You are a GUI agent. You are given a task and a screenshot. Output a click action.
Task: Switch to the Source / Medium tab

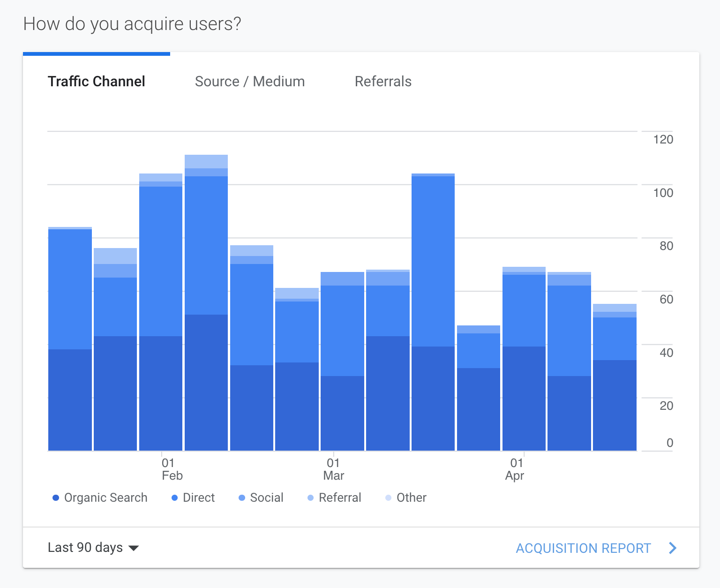[x=250, y=82]
